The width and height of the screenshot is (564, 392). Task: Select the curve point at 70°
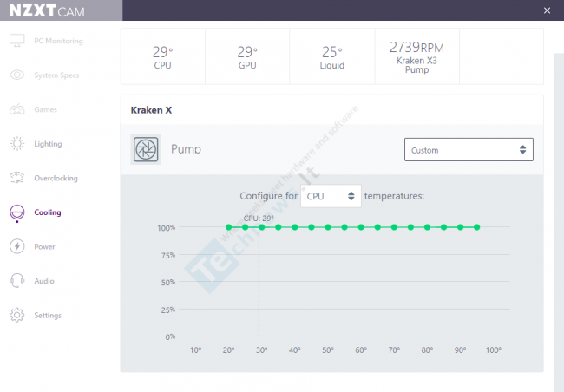394,227
